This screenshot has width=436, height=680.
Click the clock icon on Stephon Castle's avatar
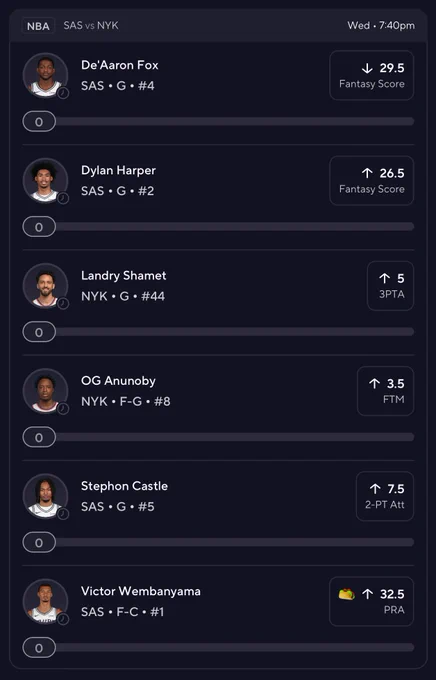63,514
